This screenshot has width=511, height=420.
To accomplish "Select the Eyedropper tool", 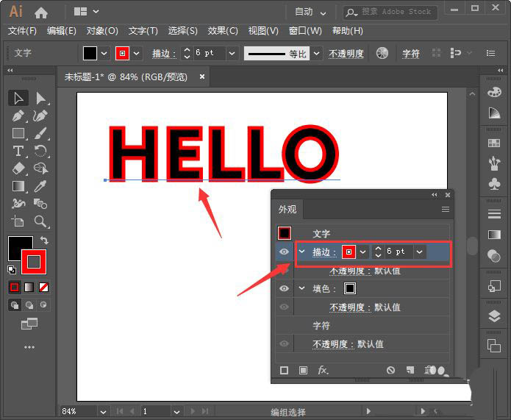I will (x=40, y=186).
